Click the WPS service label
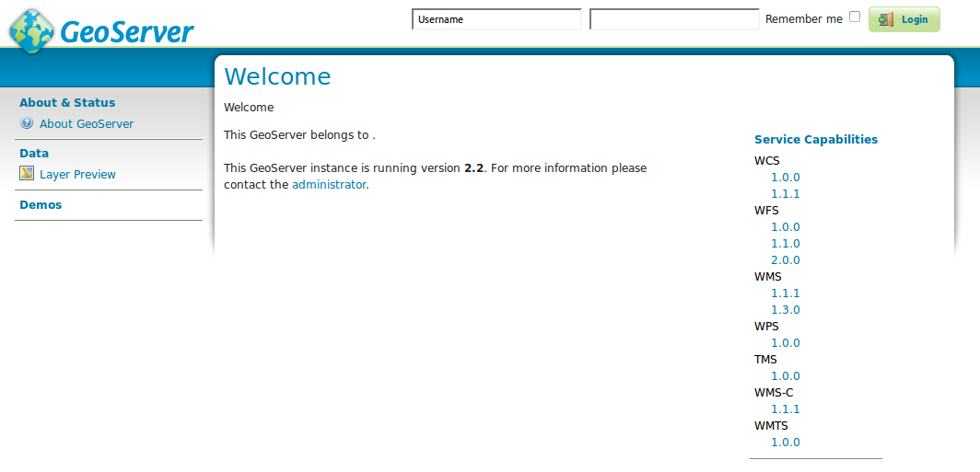The image size is (980, 472). tap(766, 326)
